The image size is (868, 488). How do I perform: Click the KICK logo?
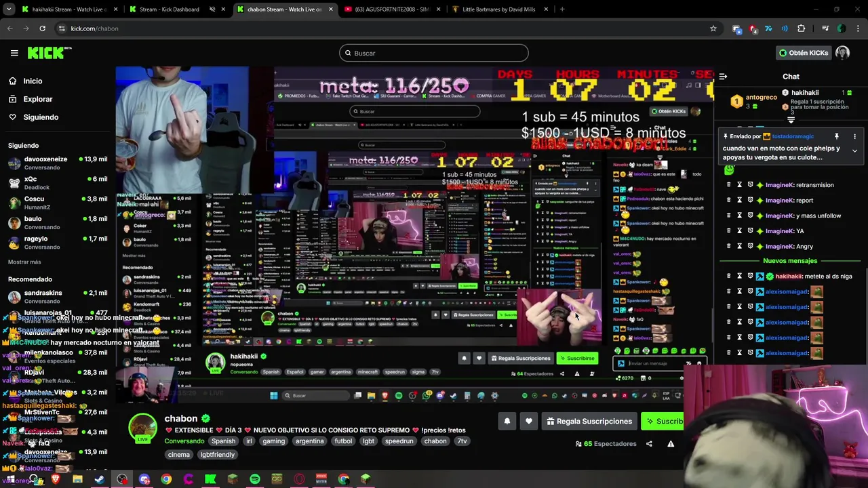[49, 53]
